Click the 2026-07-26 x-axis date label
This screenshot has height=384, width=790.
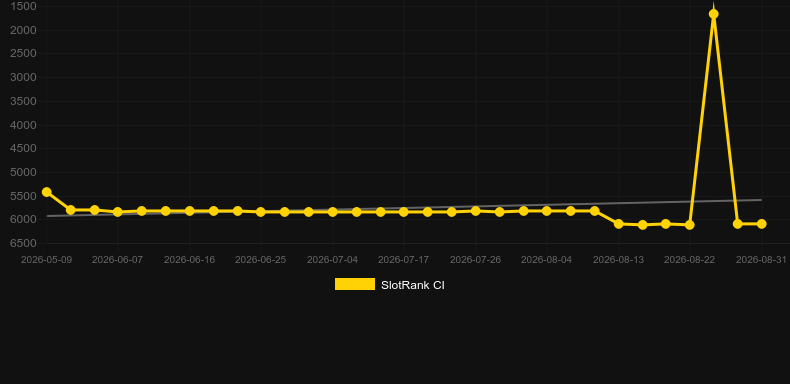[475, 260]
